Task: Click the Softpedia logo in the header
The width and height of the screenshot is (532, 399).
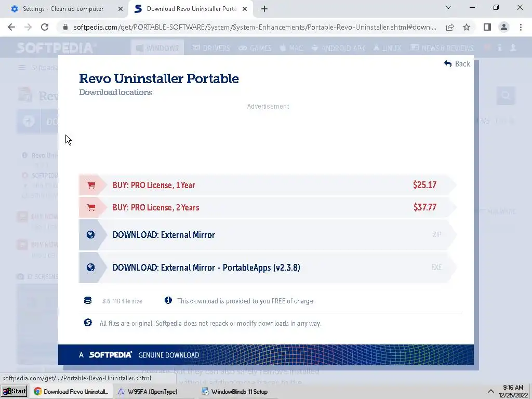Action: pyautogui.click(x=56, y=48)
